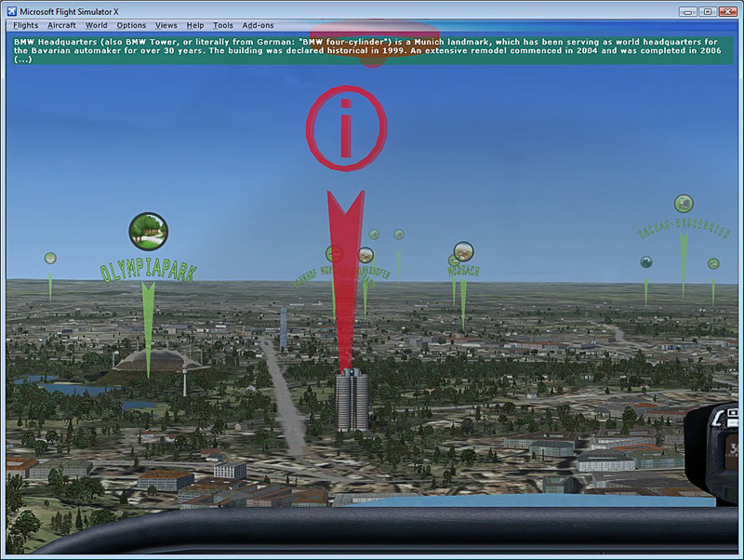Click the green Olympiapark pointer arrow
Image resolution: width=744 pixels, height=560 pixels.
(148, 326)
